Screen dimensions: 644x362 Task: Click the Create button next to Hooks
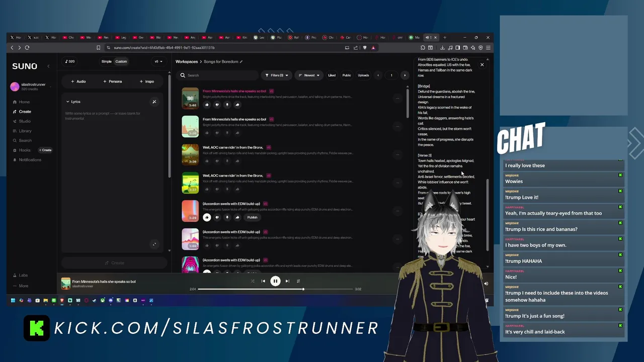point(45,150)
